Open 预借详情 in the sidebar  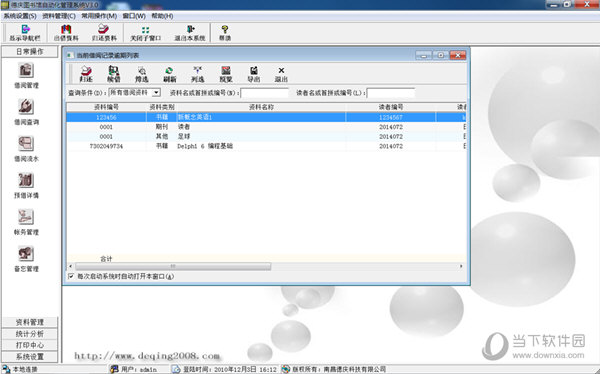pos(26,185)
